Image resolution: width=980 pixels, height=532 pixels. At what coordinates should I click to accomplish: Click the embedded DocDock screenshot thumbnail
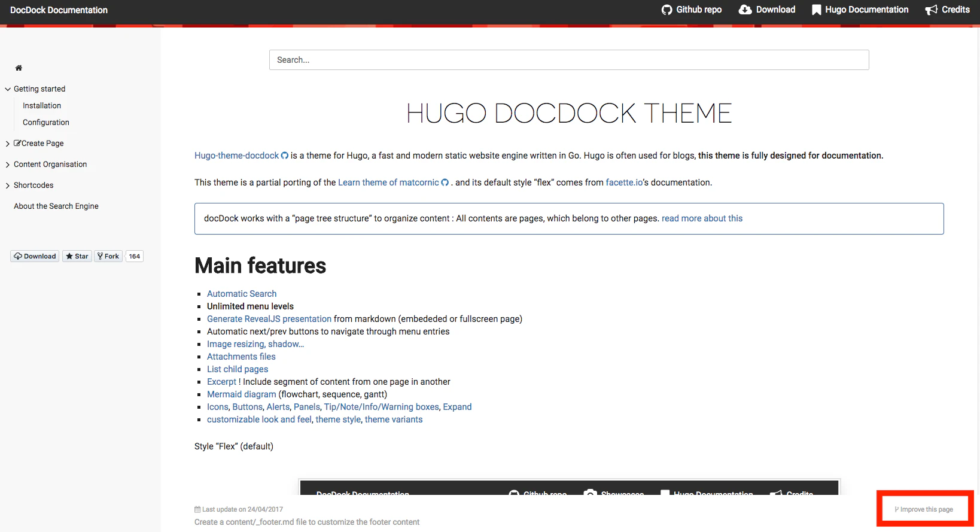(x=570, y=487)
